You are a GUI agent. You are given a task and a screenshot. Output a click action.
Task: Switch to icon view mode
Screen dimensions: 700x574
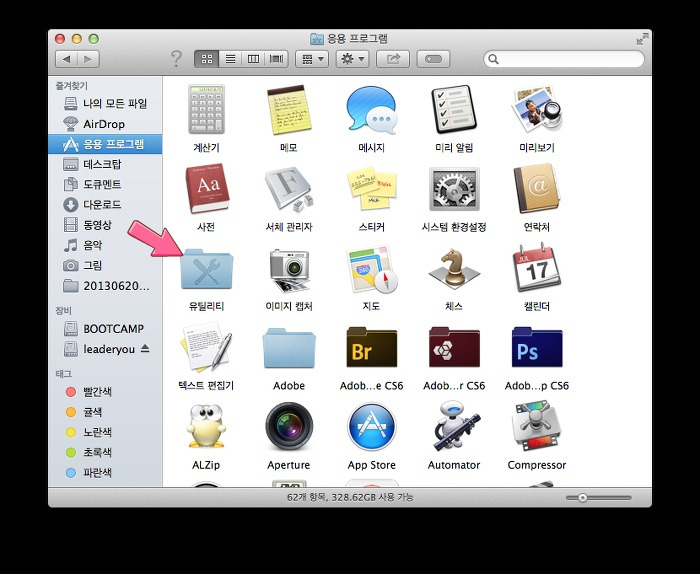tap(207, 59)
